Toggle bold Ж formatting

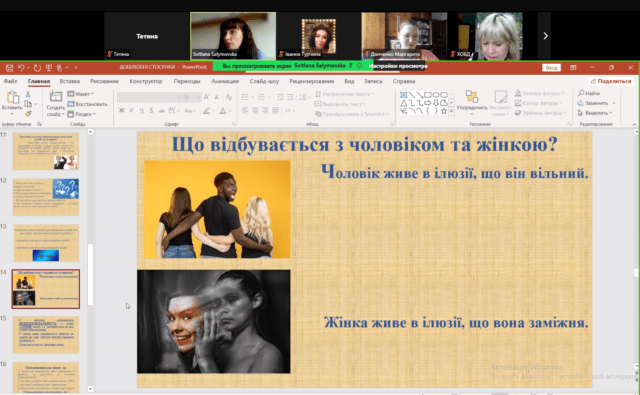(122, 111)
